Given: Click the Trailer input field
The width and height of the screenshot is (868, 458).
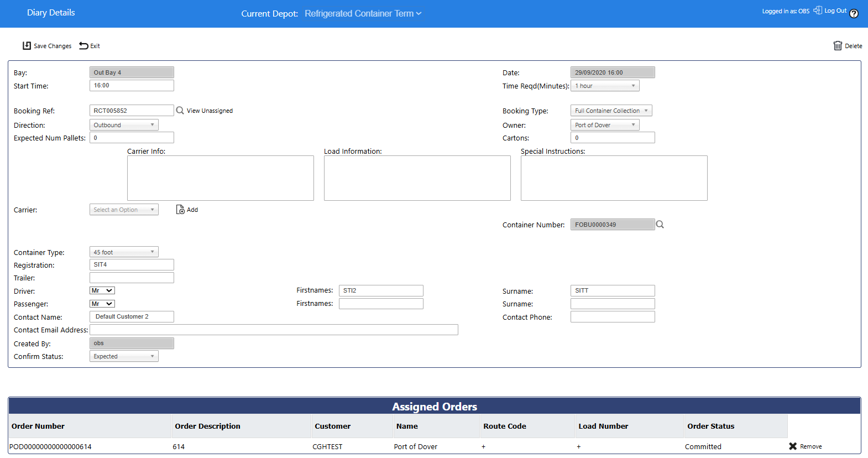Looking at the screenshot, I should coord(132,278).
